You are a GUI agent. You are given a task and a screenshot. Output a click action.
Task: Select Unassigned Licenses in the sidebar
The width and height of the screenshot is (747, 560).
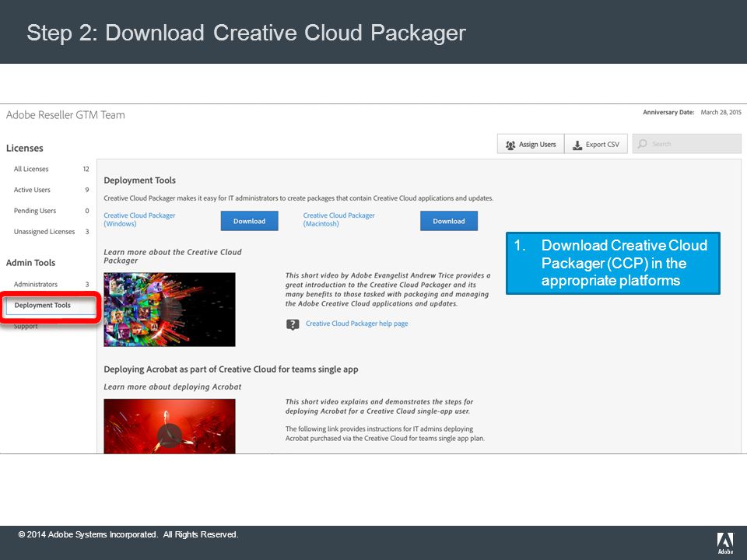tap(44, 232)
